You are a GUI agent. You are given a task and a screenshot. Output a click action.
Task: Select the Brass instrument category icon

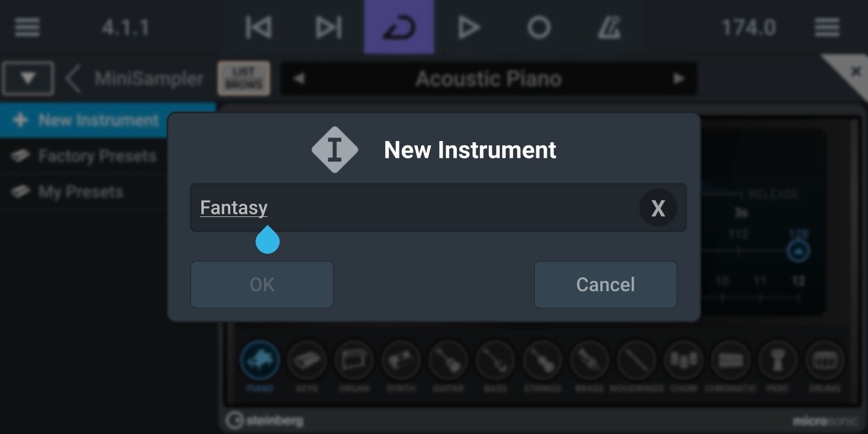[x=589, y=361]
